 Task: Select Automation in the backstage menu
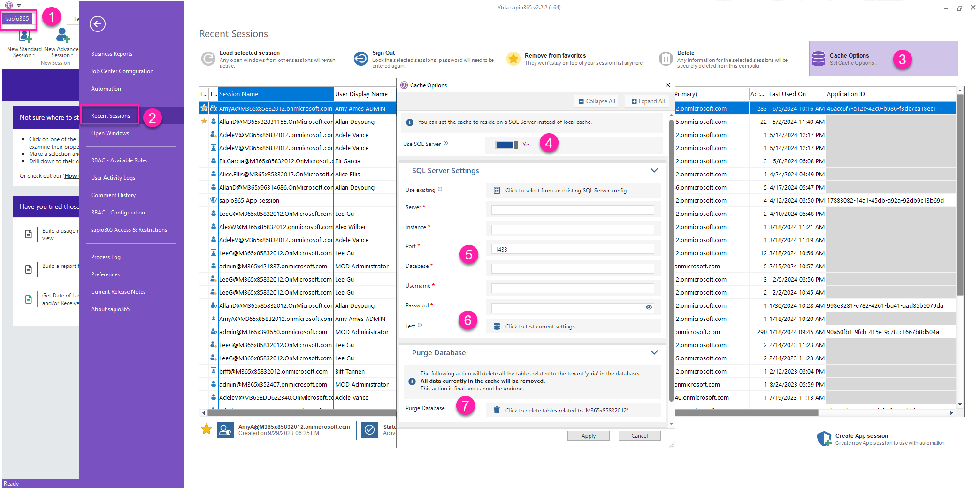tap(106, 89)
